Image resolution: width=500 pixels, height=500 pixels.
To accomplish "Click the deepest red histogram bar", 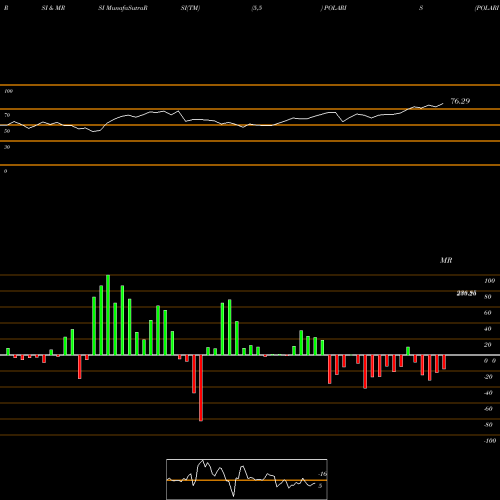I will pos(201,388).
